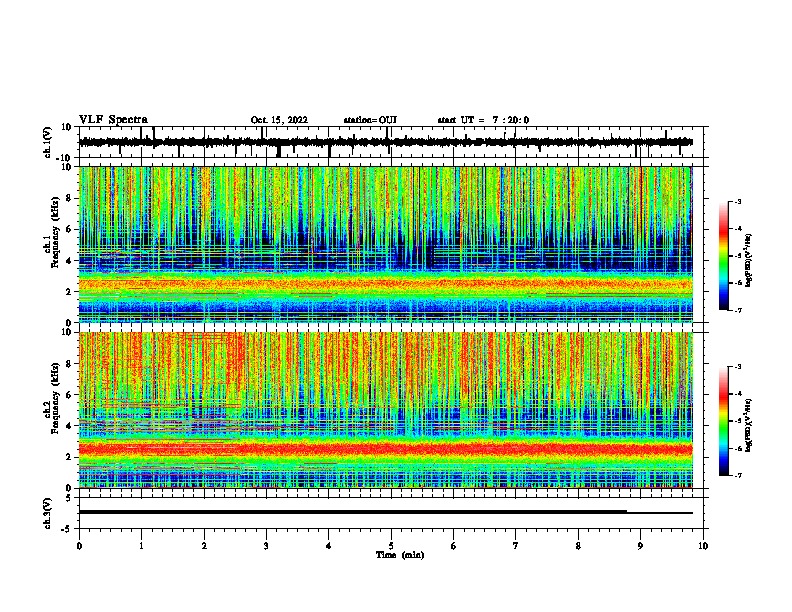Click the time axis tick label "7"
Screen dimensions: 792x612
[x=516, y=546]
